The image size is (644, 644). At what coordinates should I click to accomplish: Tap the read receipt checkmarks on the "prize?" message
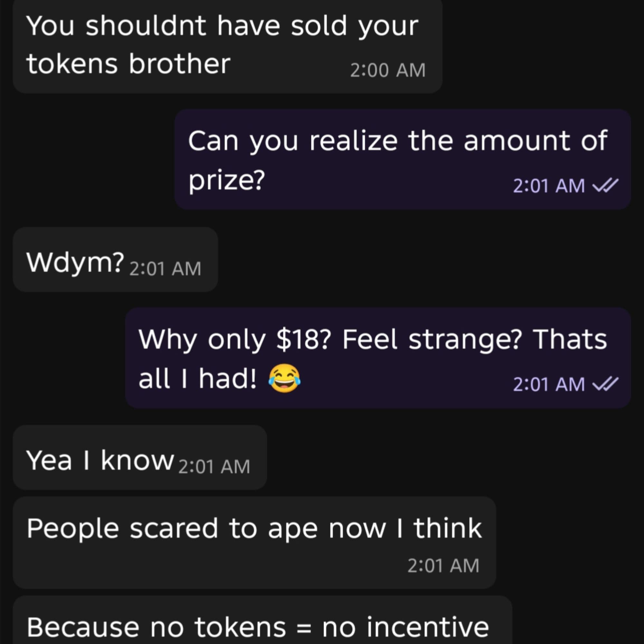(x=605, y=185)
